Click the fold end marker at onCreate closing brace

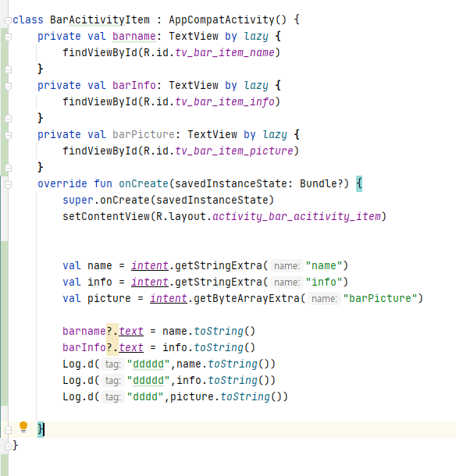tap(9, 430)
